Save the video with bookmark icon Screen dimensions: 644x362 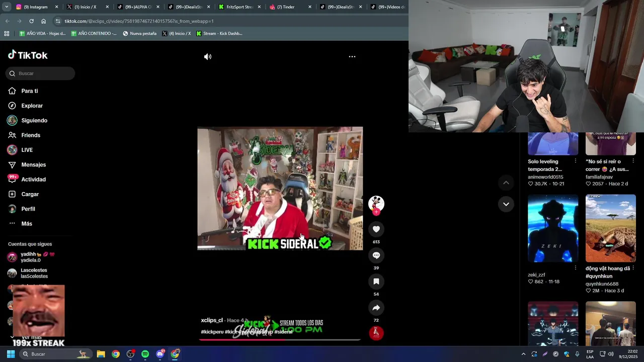(x=376, y=282)
